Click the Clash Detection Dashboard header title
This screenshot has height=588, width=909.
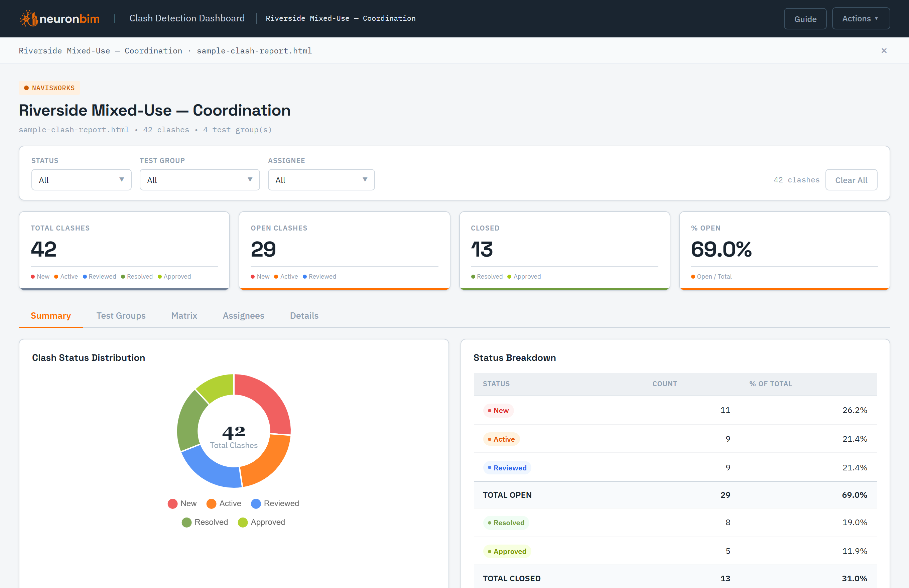click(187, 18)
